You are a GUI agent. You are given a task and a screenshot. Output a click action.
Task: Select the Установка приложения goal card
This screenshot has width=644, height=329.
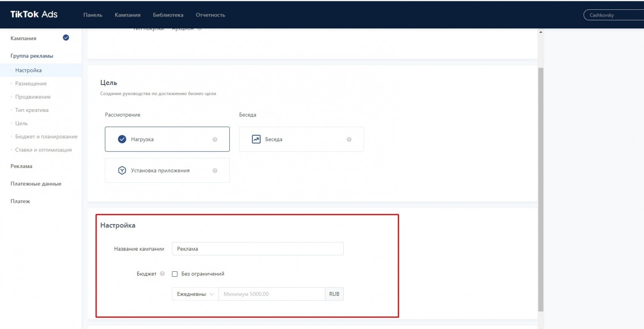click(x=167, y=170)
